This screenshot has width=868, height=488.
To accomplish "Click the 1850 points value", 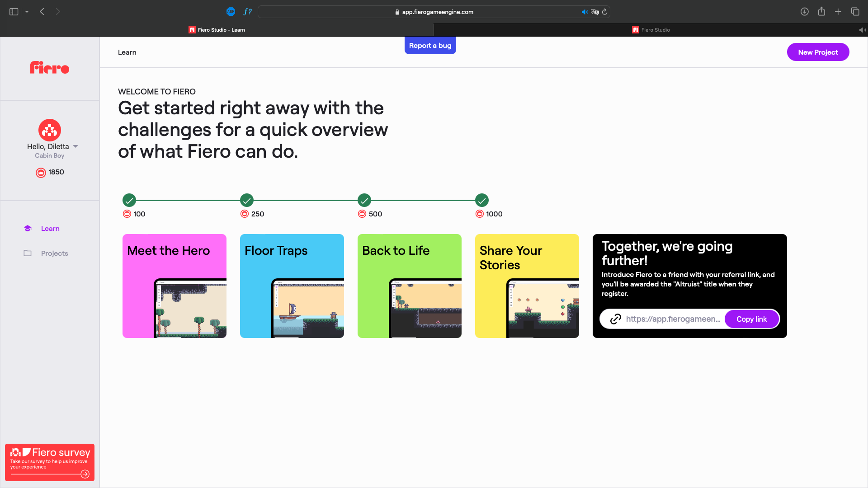I will (56, 172).
